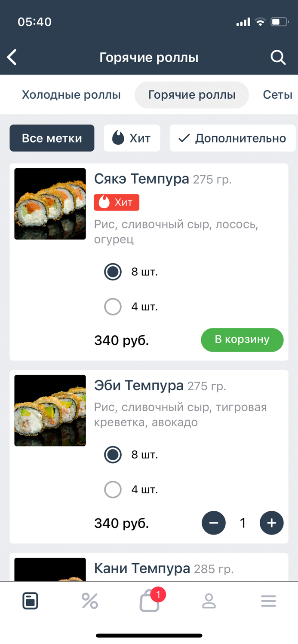Enable the Хит filter

132,138
